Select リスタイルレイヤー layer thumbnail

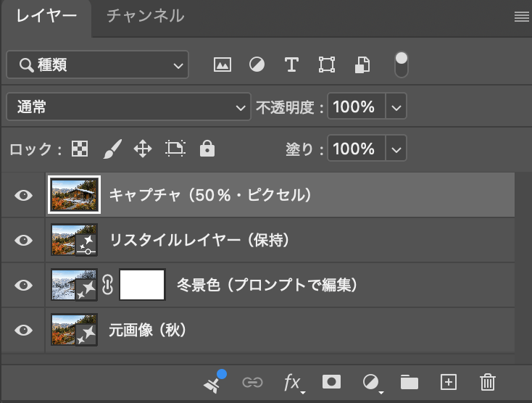[75, 239]
